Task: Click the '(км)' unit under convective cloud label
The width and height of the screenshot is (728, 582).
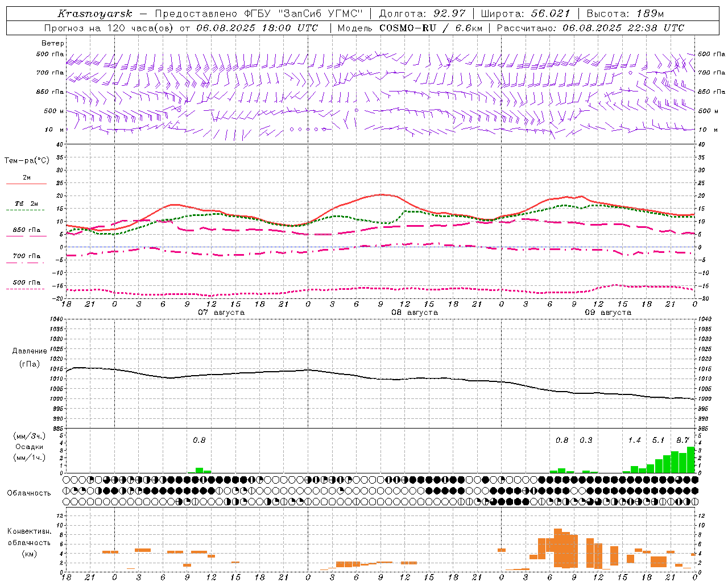Action: click(29, 554)
